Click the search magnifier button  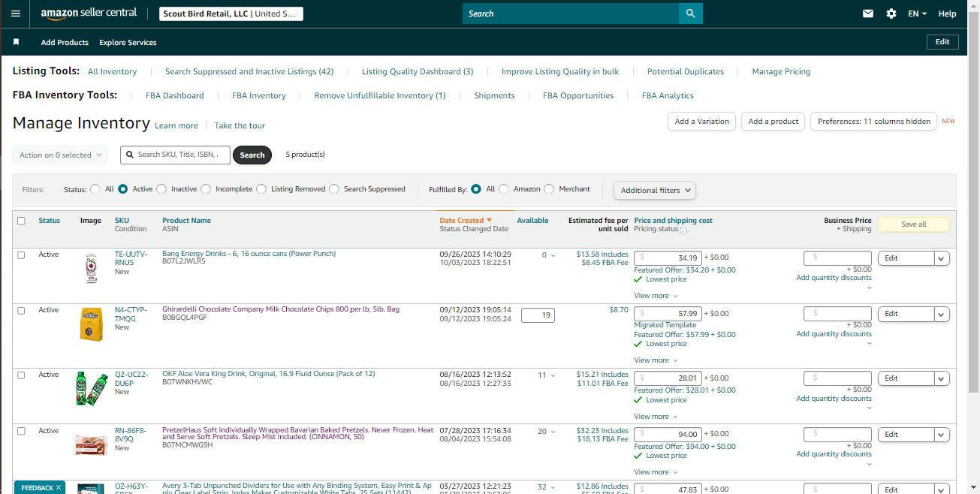(x=690, y=14)
